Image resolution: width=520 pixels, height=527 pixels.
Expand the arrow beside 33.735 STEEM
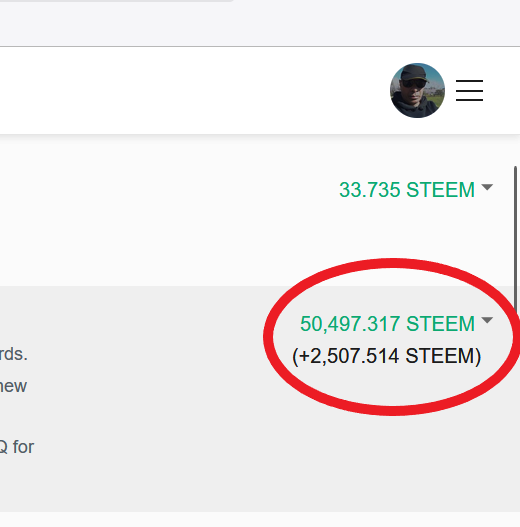[x=487, y=187]
